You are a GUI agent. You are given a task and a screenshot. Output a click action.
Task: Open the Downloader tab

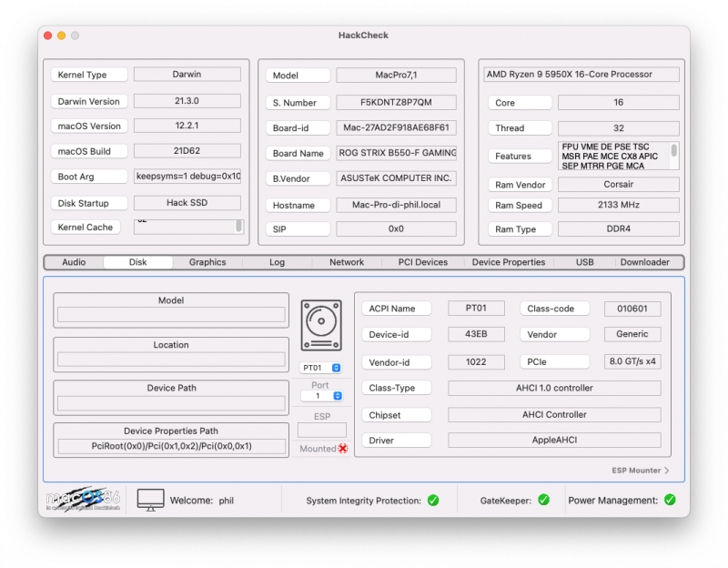pos(644,262)
